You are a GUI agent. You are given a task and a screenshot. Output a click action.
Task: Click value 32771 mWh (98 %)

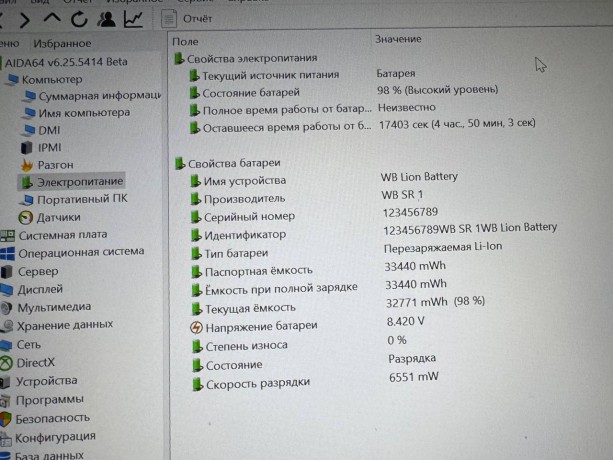pos(436,302)
